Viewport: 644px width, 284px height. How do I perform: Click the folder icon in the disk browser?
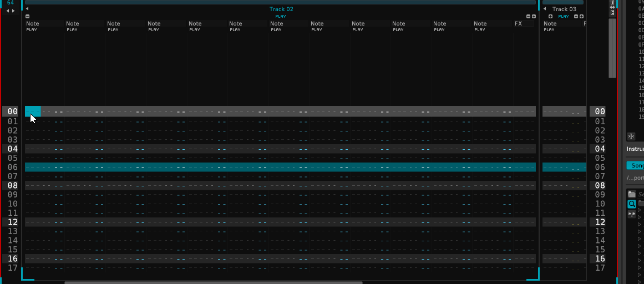tap(631, 194)
